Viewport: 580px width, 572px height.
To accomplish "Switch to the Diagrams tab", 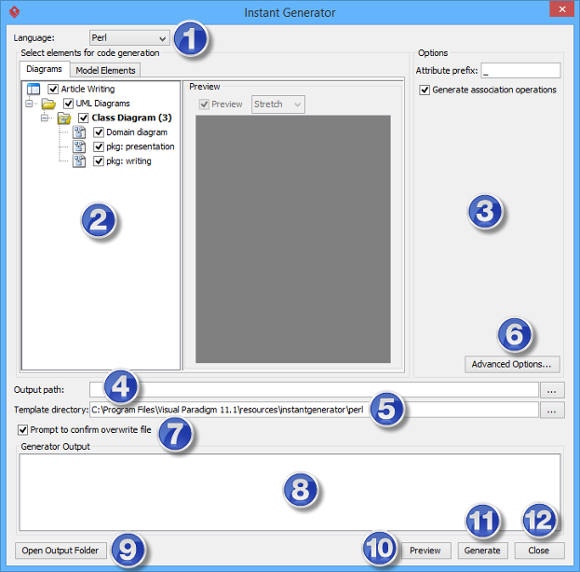I will tap(44, 69).
